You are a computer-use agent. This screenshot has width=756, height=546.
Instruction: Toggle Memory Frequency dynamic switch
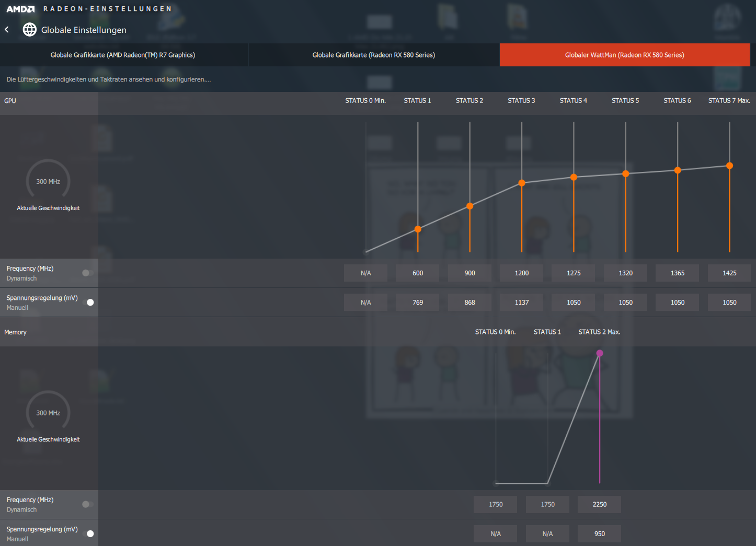coord(88,504)
